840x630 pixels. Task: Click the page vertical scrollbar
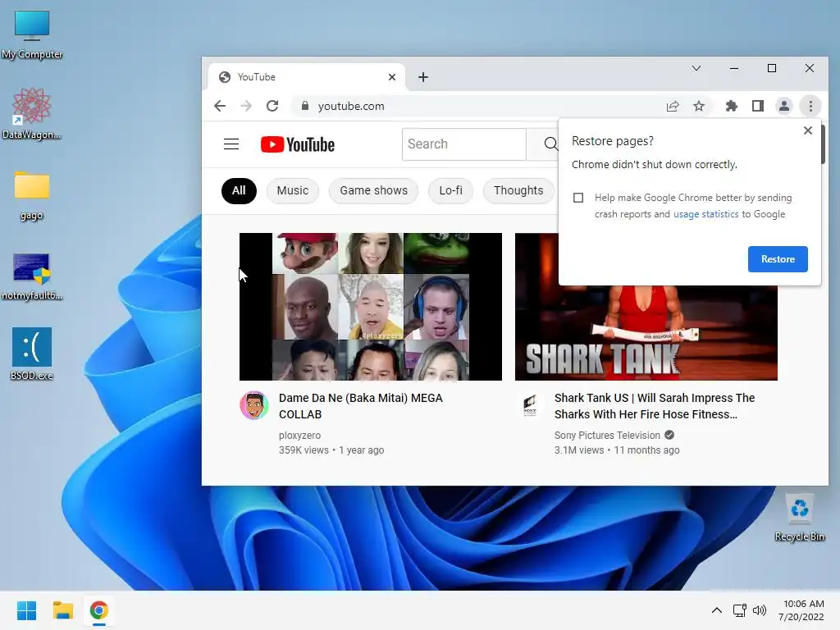click(824, 144)
